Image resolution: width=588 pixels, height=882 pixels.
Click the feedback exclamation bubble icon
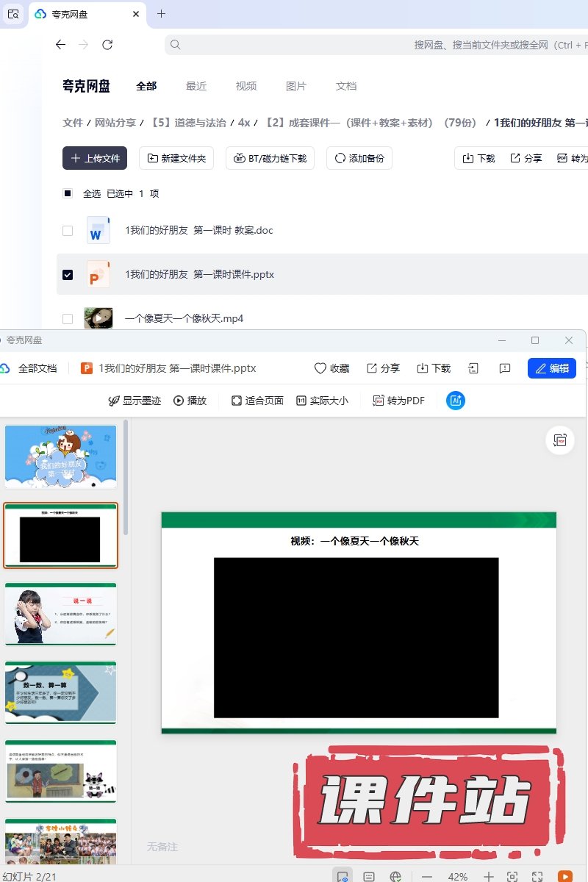pos(505,368)
